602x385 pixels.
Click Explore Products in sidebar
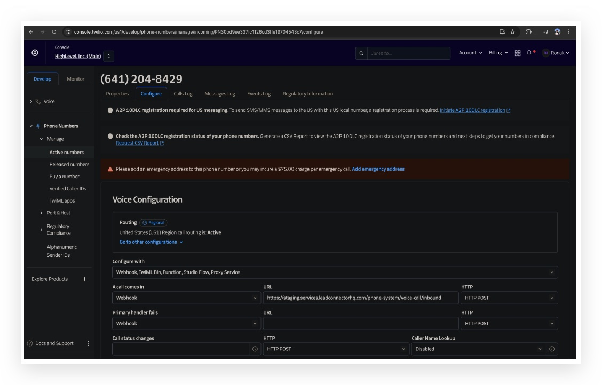click(50, 279)
